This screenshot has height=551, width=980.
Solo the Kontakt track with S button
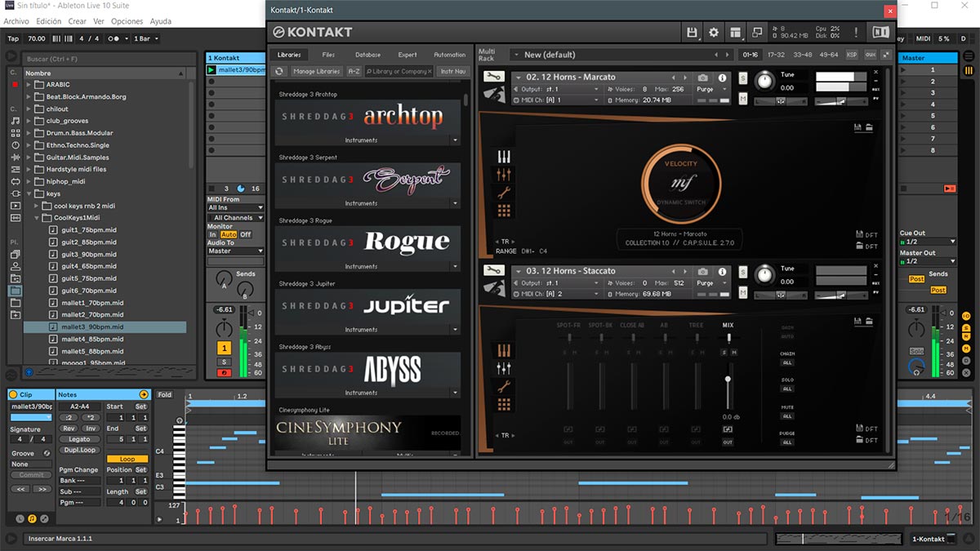[x=224, y=362]
